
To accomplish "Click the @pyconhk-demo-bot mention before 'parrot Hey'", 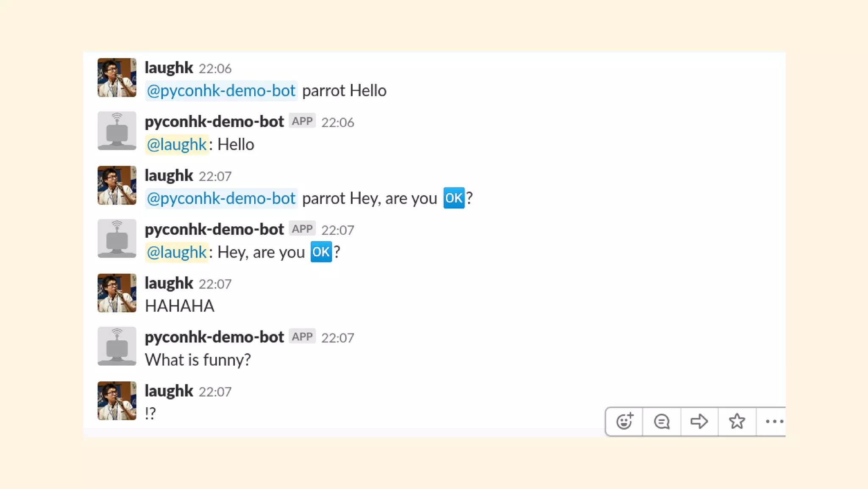I will [221, 198].
